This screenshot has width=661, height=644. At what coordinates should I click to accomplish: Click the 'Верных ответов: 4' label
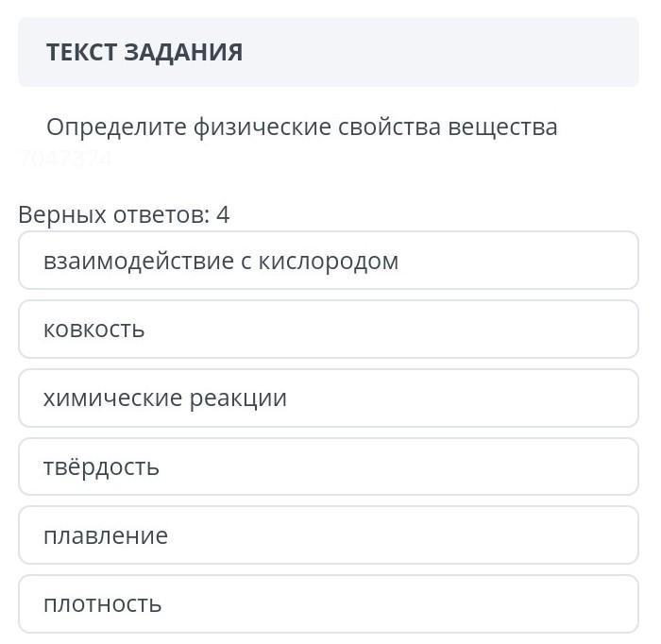124,214
